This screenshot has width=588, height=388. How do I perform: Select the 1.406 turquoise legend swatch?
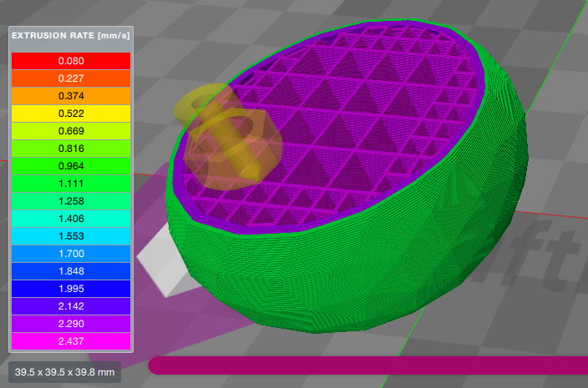click(x=71, y=219)
